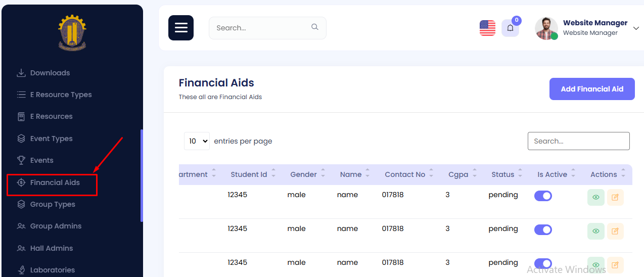The width and height of the screenshot is (644, 277).
Task: Toggle Is Active switch in first row
Action: pyautogui.click(x=543, y=196)
